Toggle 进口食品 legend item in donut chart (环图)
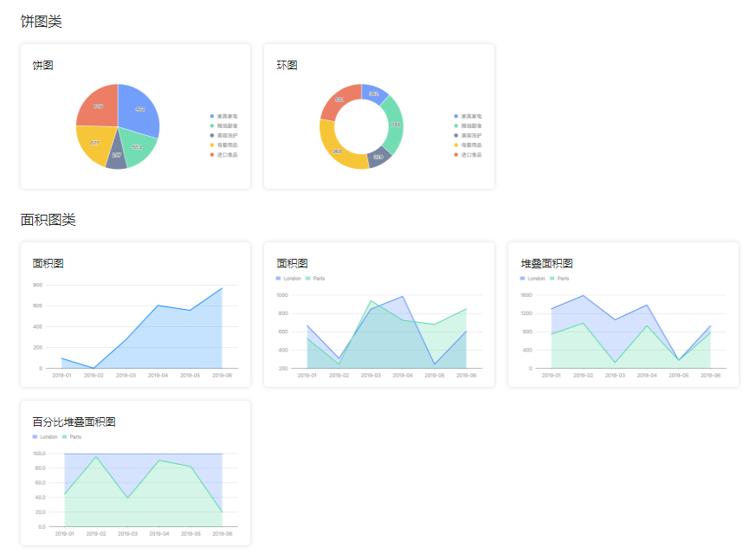 point(468,155)
